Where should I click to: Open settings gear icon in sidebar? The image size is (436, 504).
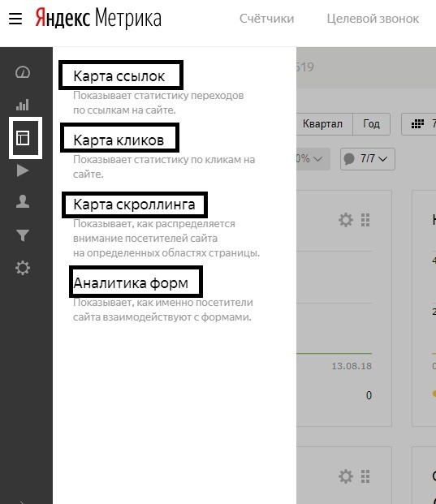click(23, 268)
